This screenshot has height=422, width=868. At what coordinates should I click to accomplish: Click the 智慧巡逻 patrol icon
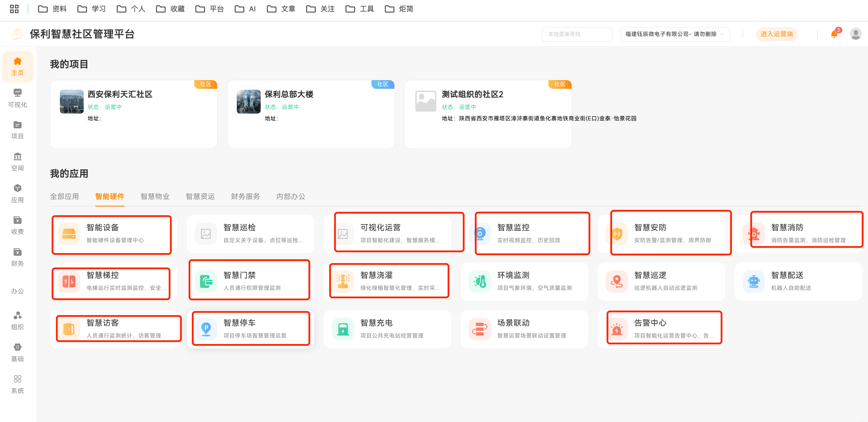617,281
